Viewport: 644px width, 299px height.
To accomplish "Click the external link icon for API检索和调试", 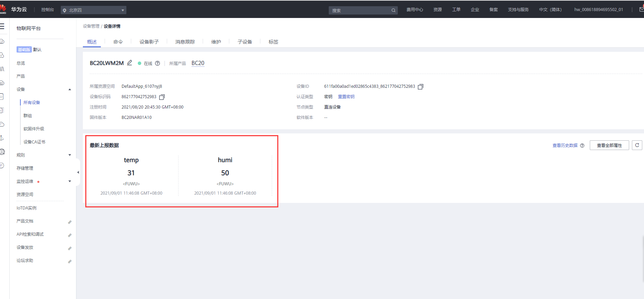I will (x=70, y=235).
